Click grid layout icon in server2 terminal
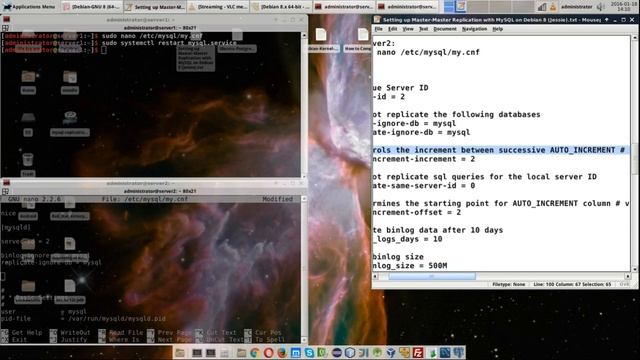The image size is (640, 360). point(5,191)
